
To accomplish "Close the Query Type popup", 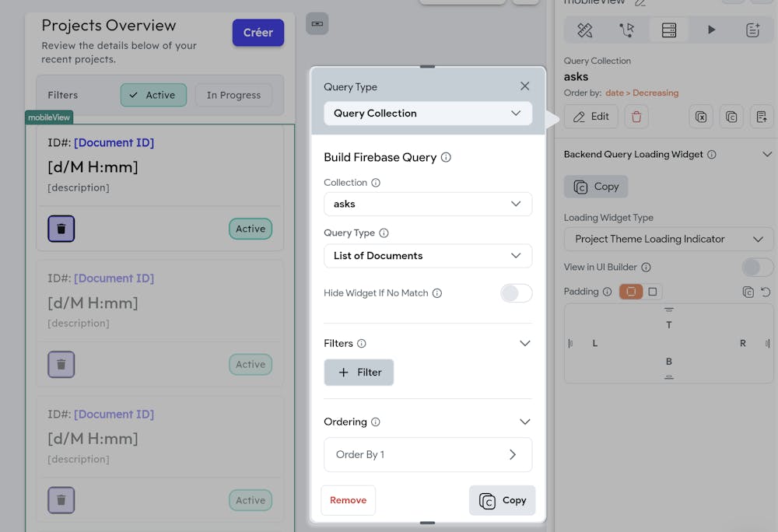I will (x=524, y=86).
